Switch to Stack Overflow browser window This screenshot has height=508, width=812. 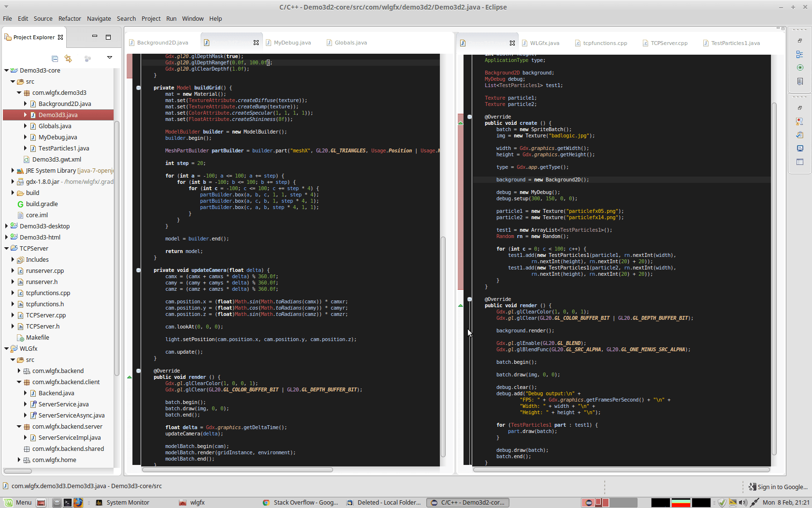(x=301, y=502)
